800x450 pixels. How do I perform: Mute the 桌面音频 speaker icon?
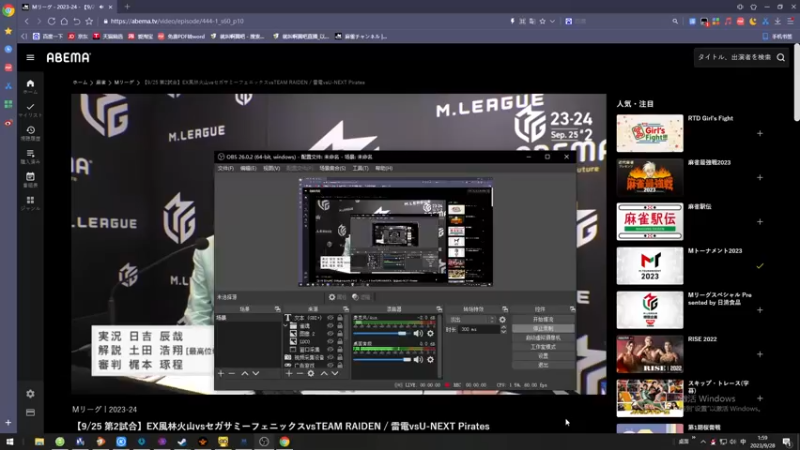[418, 360]
